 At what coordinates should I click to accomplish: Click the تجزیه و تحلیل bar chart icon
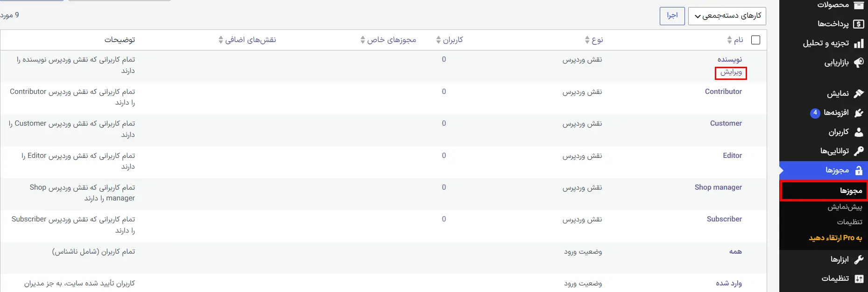[859, 43]
